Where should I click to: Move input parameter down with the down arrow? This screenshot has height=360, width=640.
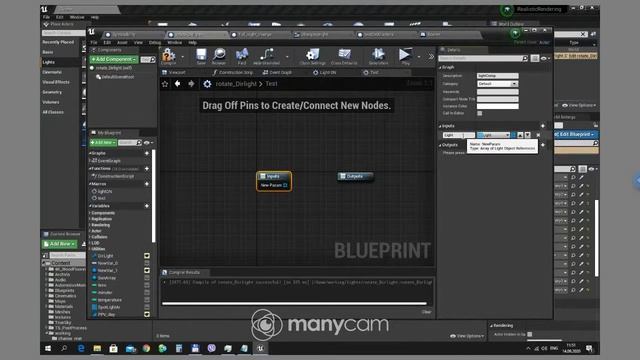click(x=528, y=135)
